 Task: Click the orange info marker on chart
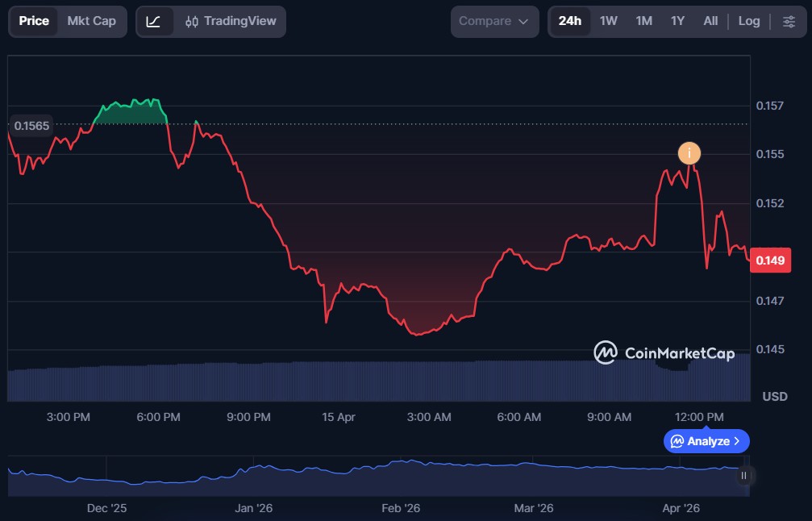(689, 153)
